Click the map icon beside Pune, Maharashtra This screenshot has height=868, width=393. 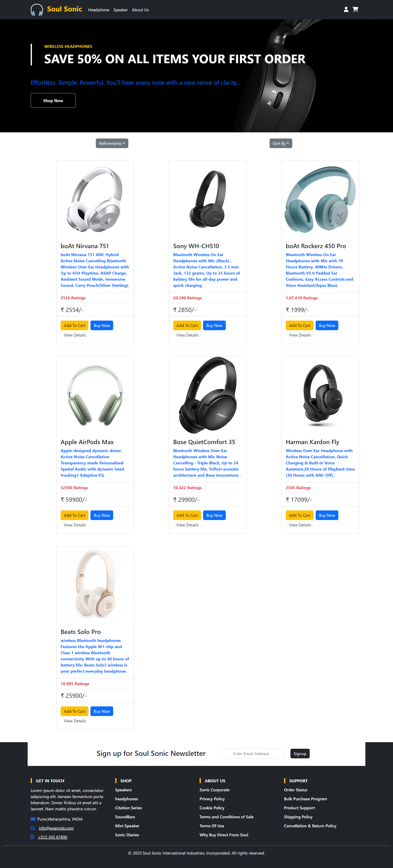pyautogui.click(x=33, y=819)
